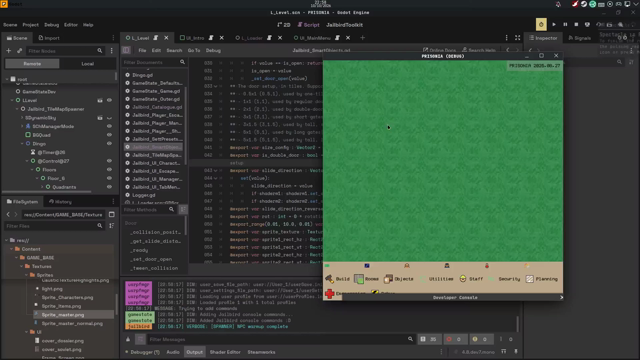This screenshot has width=640, height=360.
Task: Switch to the Import dock tab
Action: click(x=49, y=38)
